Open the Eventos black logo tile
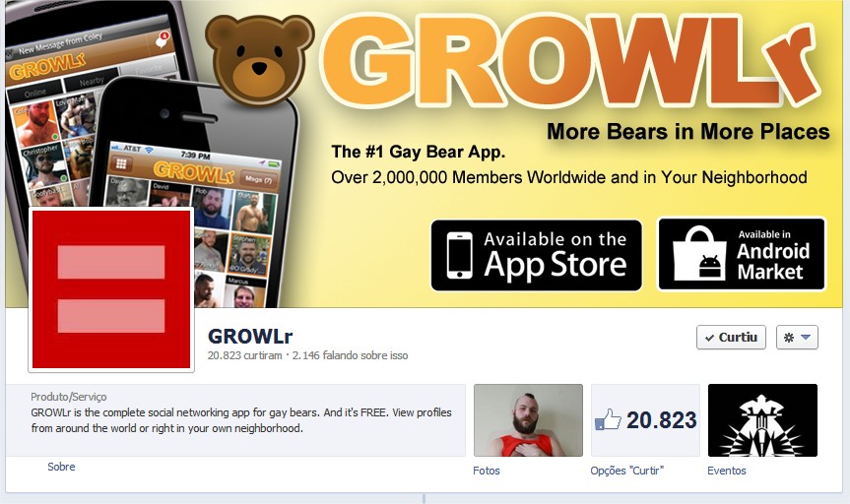850x504 pixels. (x=762, y=420)
